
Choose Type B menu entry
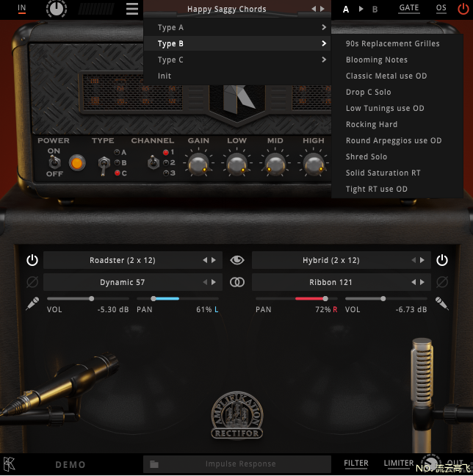pyautogui.click(x=237, y=43)
